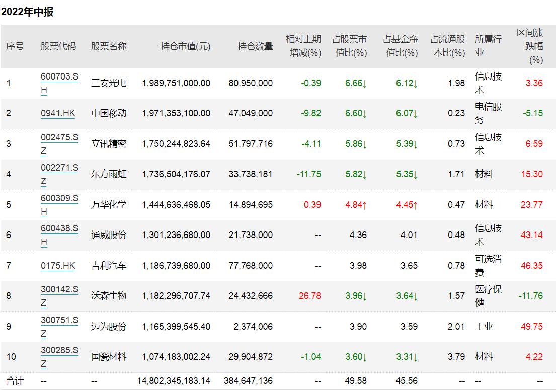Select stock name 国瓷材料

click(109, 357)
